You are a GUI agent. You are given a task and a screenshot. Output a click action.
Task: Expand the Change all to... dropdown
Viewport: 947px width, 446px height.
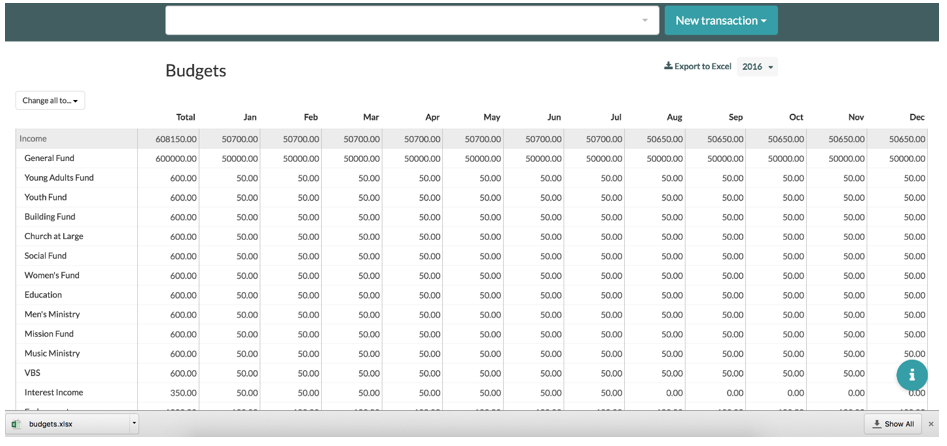(50, 100)
